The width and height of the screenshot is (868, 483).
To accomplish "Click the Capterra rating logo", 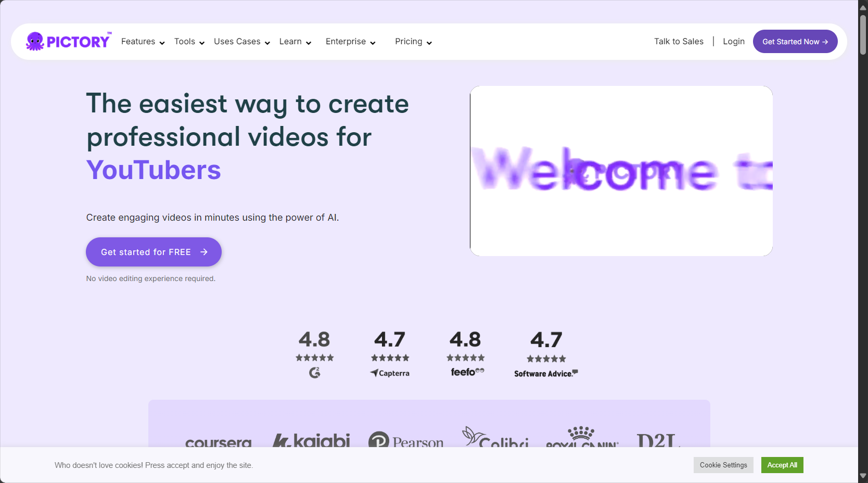I will pyautogui.click(x=390, y=373).
